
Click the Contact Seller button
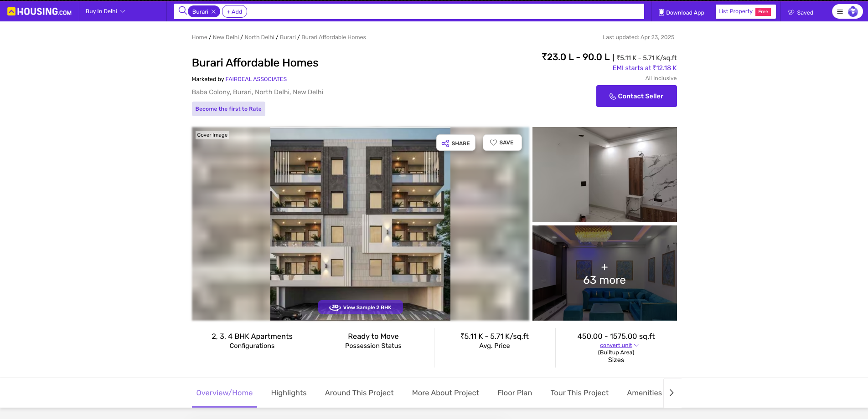coord(636,96)
